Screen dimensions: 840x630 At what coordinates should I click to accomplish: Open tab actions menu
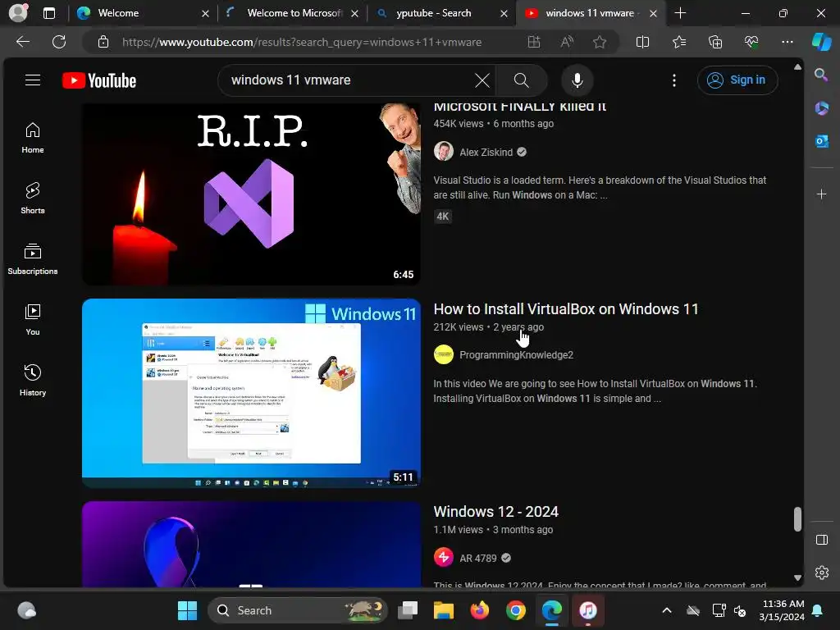click(x=48, y=13)
